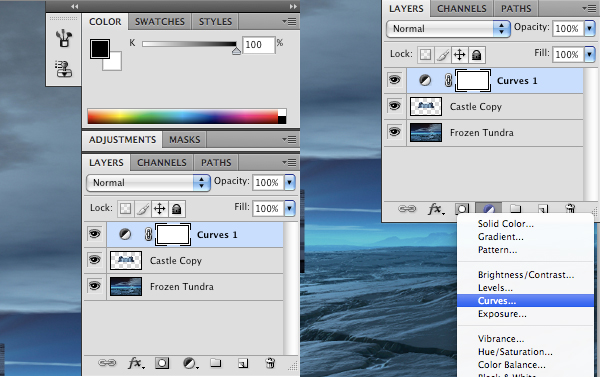
Task: Click Curves adjustment icon in right Layers panel
Action: (425, 80)
